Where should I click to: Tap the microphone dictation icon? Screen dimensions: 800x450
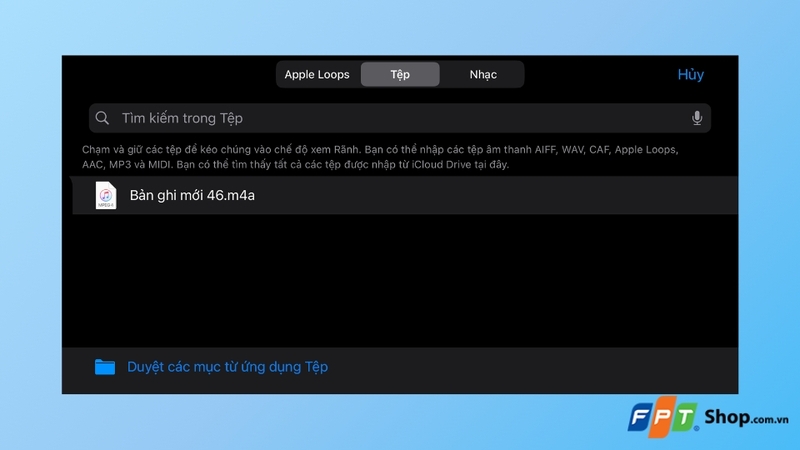pos(696,118)
